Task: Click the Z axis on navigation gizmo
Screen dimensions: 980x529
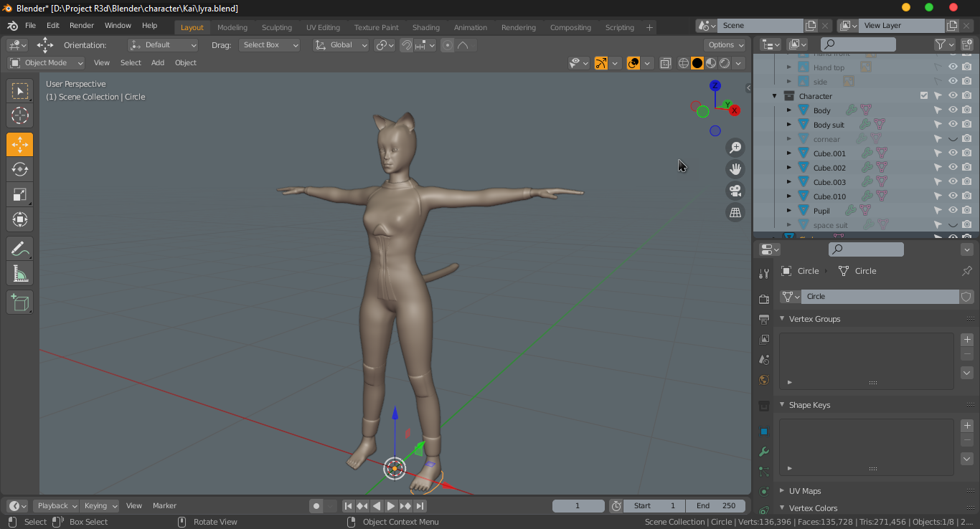Action: point(715,85)
